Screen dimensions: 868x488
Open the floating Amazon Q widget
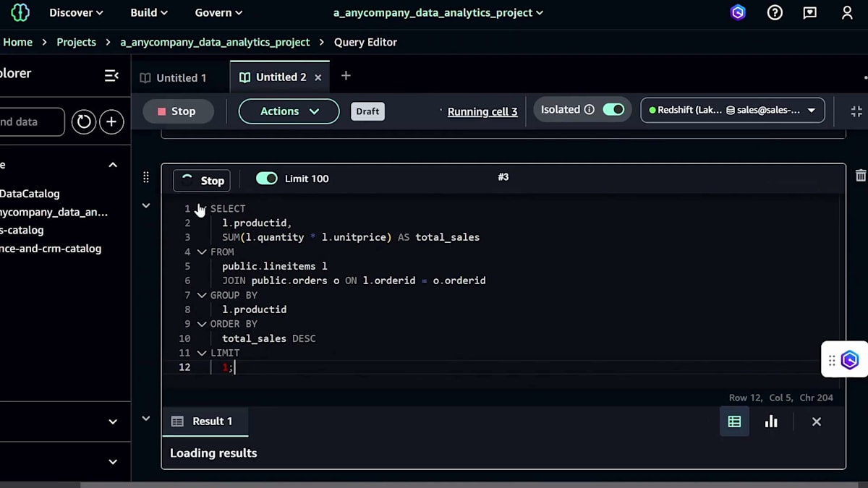[850, 359]
